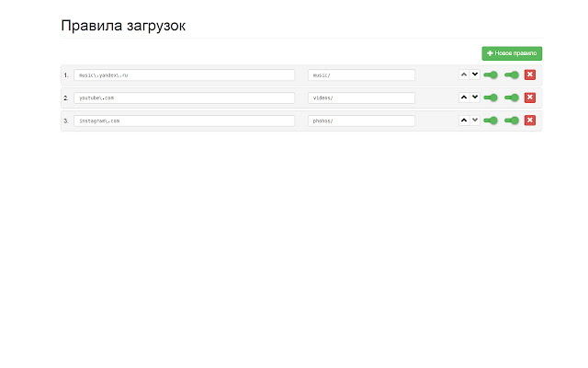The height and width of the screenshot is (368, 588).
Task: Delete the music.yandex.ru rule
Action: tap(530, 75)
